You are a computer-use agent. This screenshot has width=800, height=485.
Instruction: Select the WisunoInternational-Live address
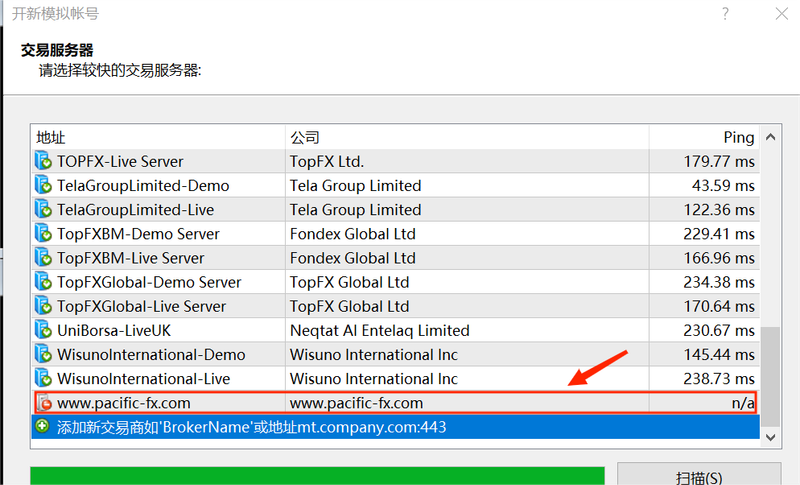143,379
